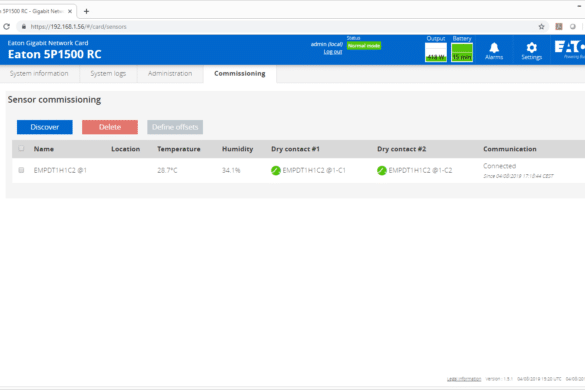The height and width of the screenshot is (390, 585).
Task: Close the 5P1500 RC browser tab
Action: [x=70, y=11]
